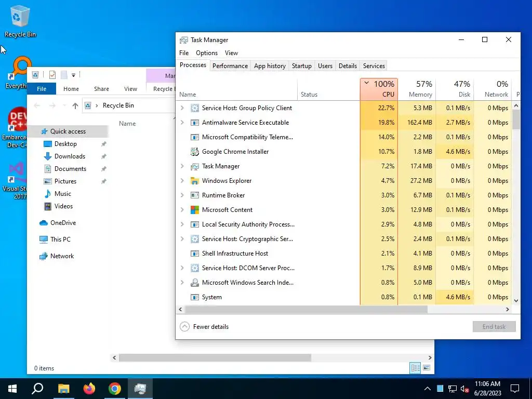
Task: Click the Microsoft Content colored logo icon
Action: (x=194, y=210)
